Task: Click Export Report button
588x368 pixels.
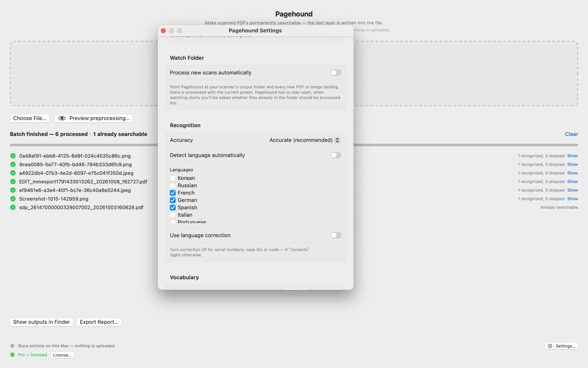Action: click(99, 322)
